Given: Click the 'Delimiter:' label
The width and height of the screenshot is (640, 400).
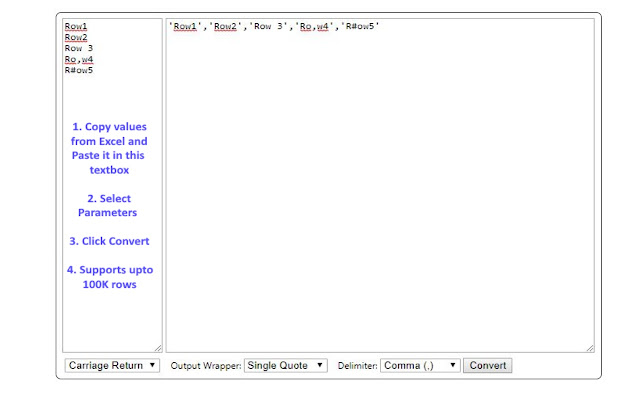Looking at the screenshot, I should click(357, 366).
